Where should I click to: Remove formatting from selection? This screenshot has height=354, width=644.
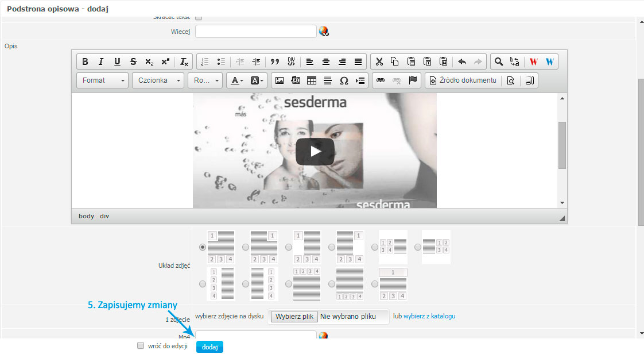coord(184,61)
